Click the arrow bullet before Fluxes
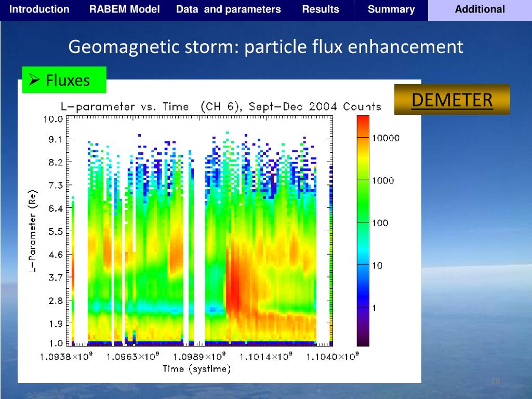This screenshot has width=532, height=399. tap(35, 79)
